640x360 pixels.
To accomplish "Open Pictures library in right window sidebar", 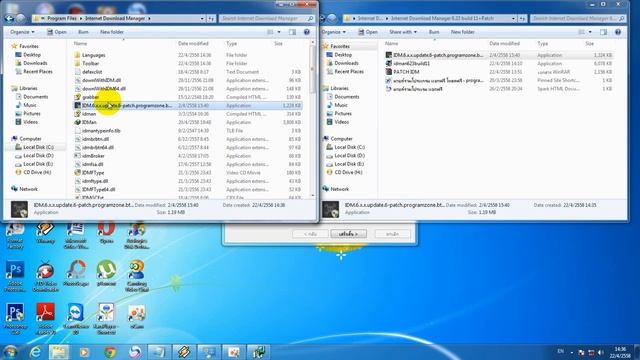I will pyautogui.click(x=343, y=113).
